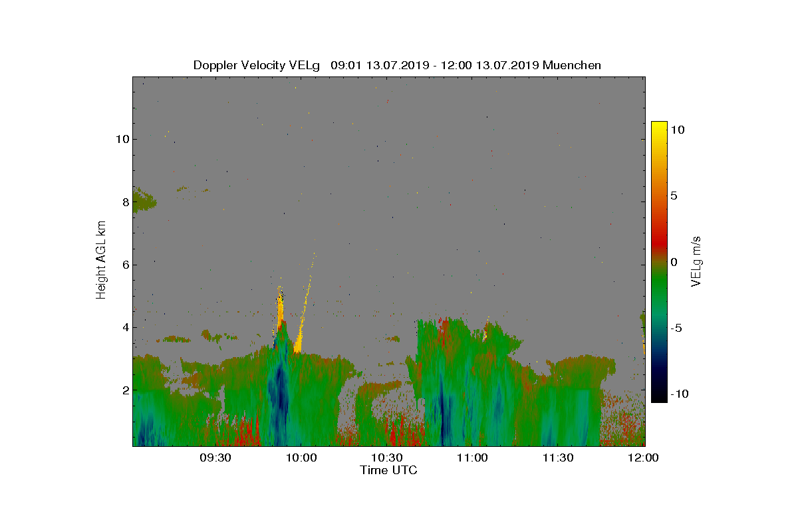Select the 12:00 time tick label

pos(644,458)
